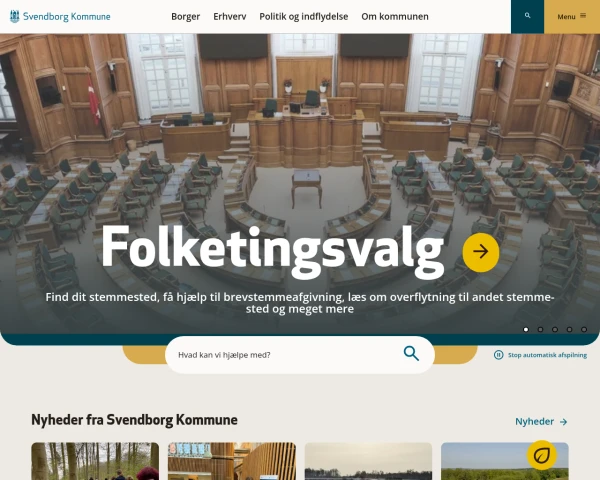Focus the 'Hvad kan vi hjælpe med?' search field
Screen dimensions: 600x480
tap(287, 355)
